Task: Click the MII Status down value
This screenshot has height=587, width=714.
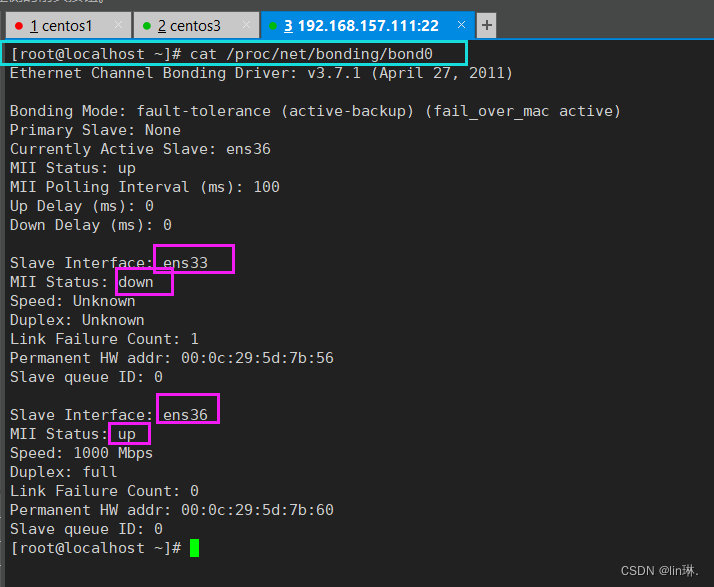Action: pos(136,282)
